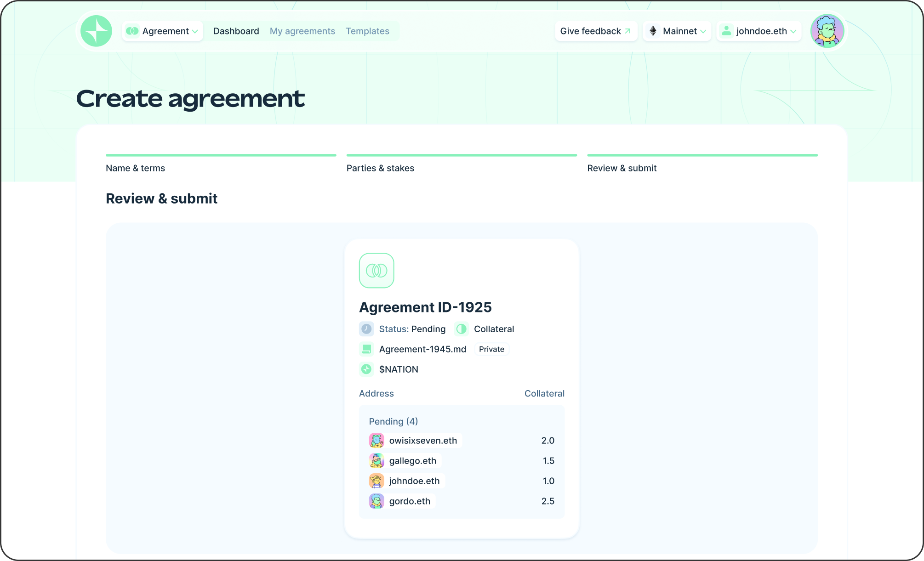Click the Address column header
This screenshot has width=924, height=561.
376,393
